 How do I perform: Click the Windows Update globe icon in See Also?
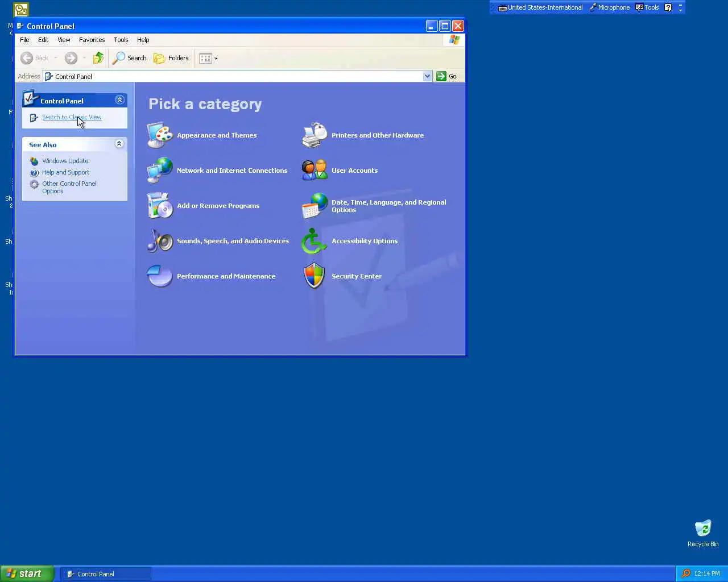(34, 161)
